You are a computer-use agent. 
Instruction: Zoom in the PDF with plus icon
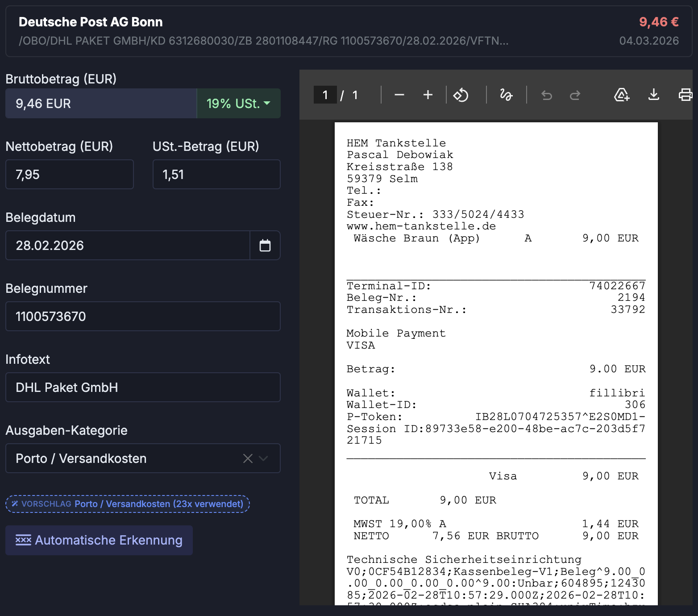428,95
